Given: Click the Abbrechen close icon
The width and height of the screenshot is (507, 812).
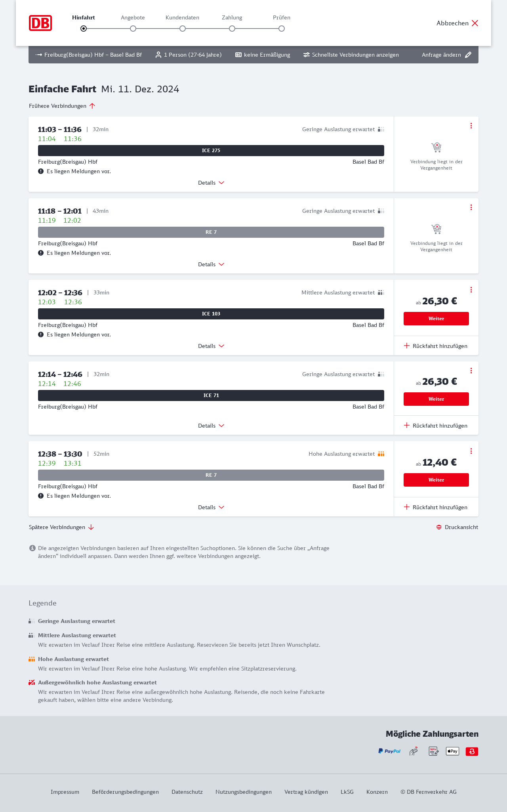Looking at the screenshot, I should pyautogui.click(x=475, y=23).
